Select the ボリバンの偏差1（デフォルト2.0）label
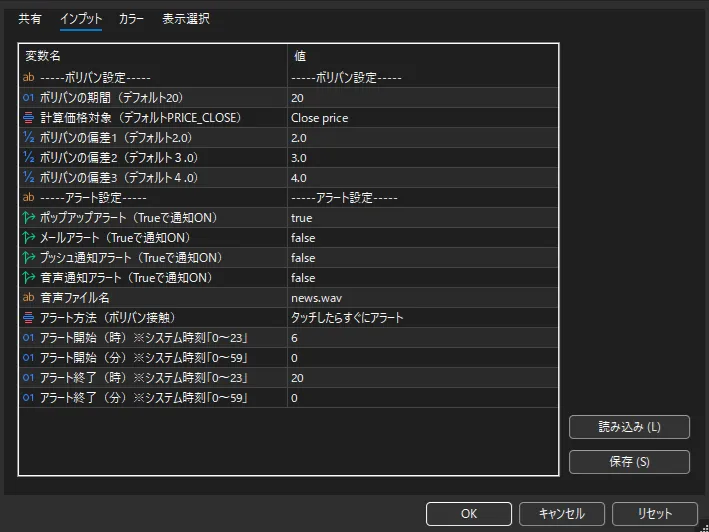The width and height of the screenshot is (709, 532). 116,137
